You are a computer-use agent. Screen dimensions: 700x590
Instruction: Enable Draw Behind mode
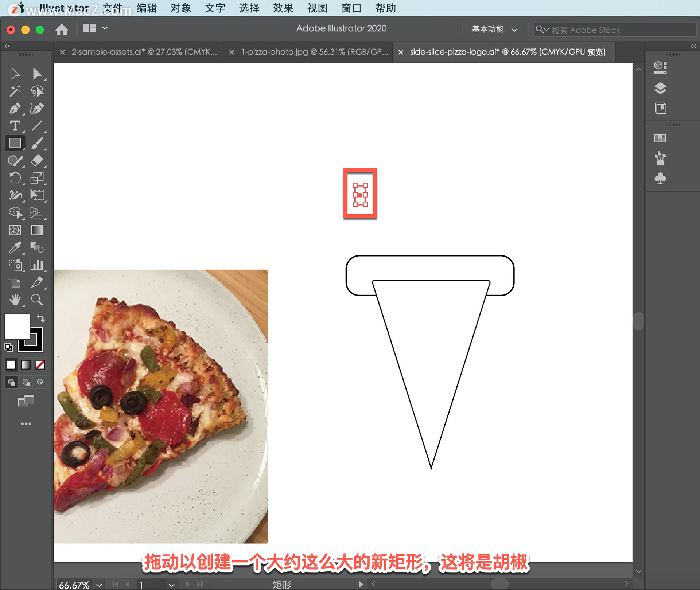tap(26, 382)
